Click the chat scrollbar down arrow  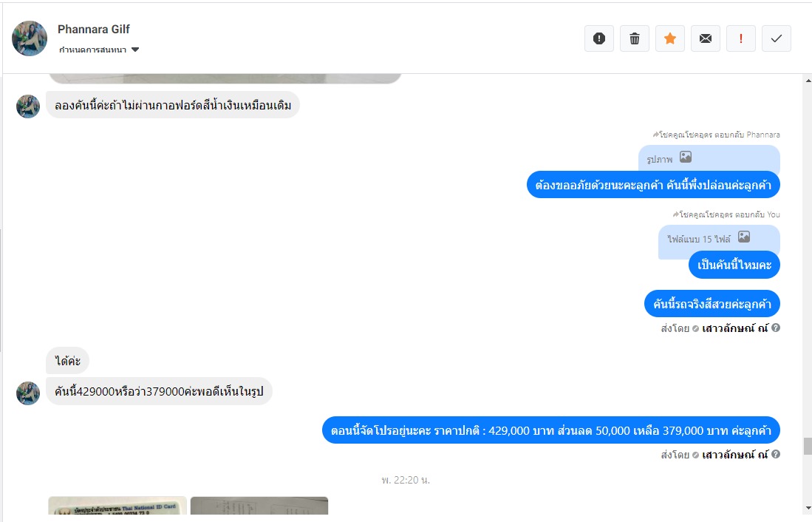point(808,509)
